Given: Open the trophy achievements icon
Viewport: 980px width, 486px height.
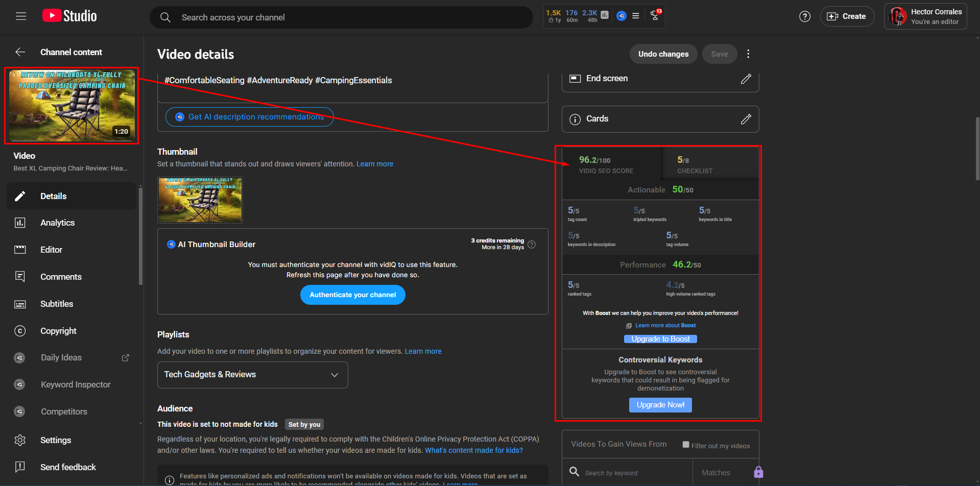Looking at the screenshot, I should 656,15.
